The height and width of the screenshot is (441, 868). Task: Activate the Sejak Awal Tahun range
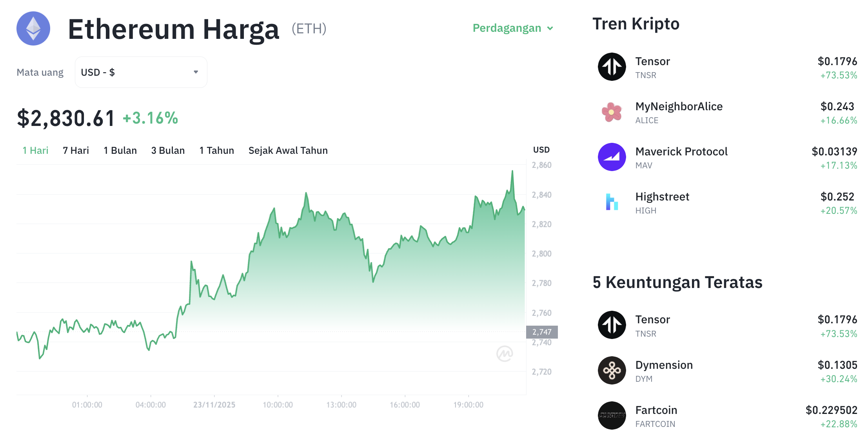click(288, 150)
